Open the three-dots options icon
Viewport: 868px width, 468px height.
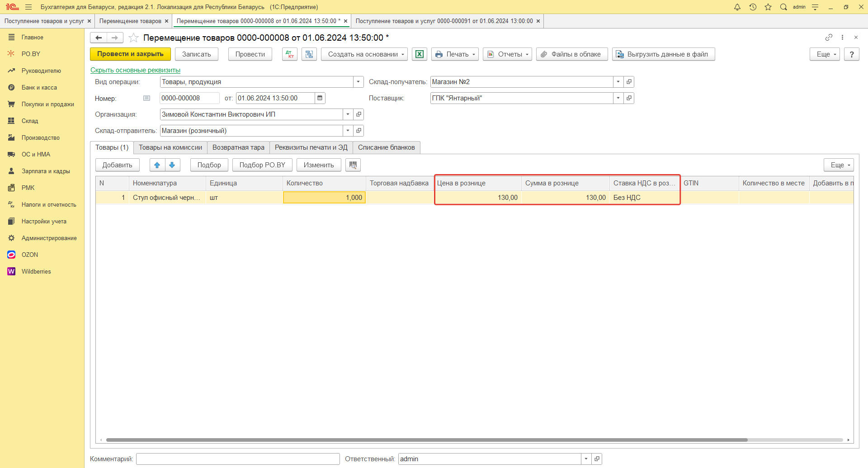tap(842, 37)
